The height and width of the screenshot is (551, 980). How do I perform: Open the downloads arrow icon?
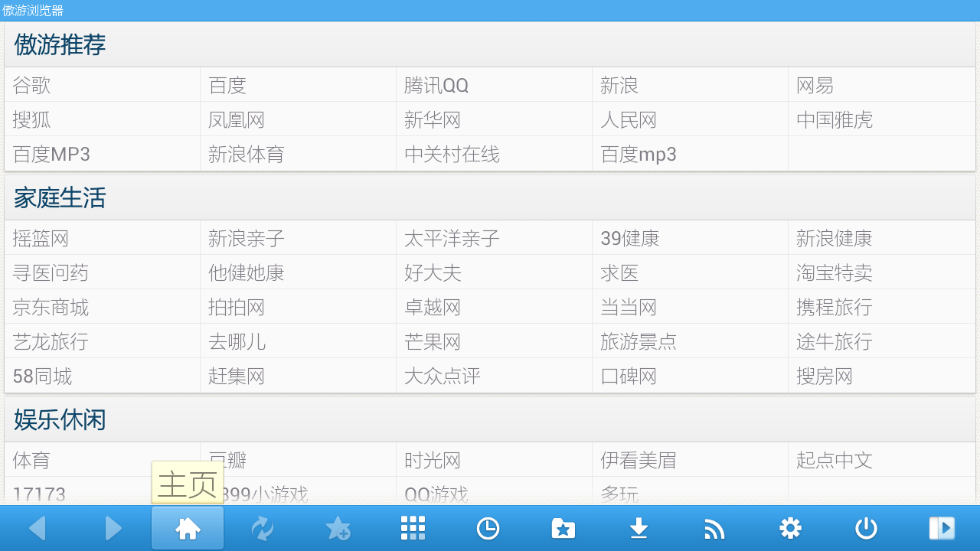[x=639, y=528]
